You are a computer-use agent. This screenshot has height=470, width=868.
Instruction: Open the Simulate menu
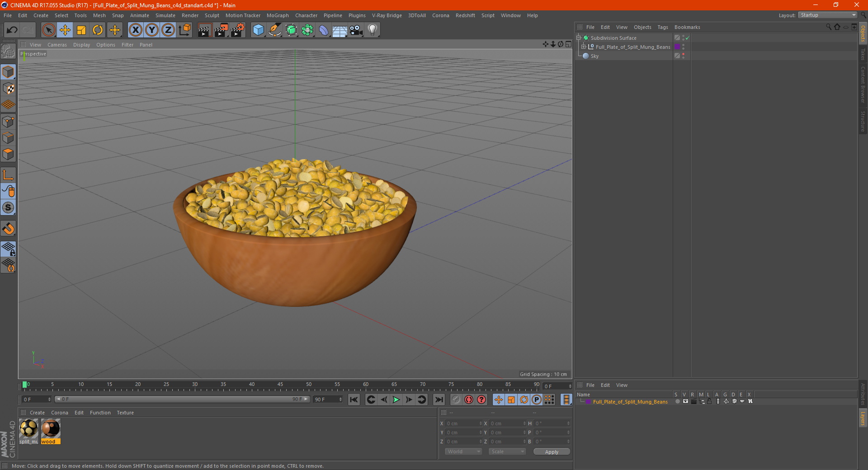tap(165, 15)
